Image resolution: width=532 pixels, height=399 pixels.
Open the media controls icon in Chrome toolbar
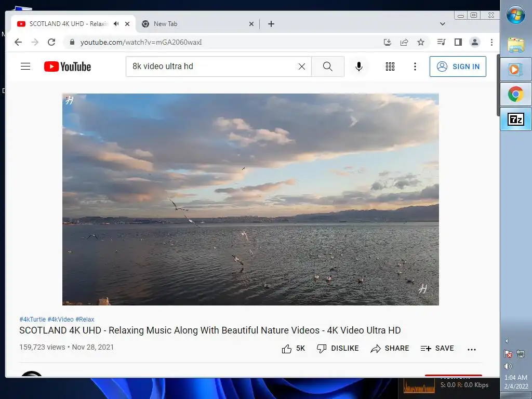coord(441,42)
